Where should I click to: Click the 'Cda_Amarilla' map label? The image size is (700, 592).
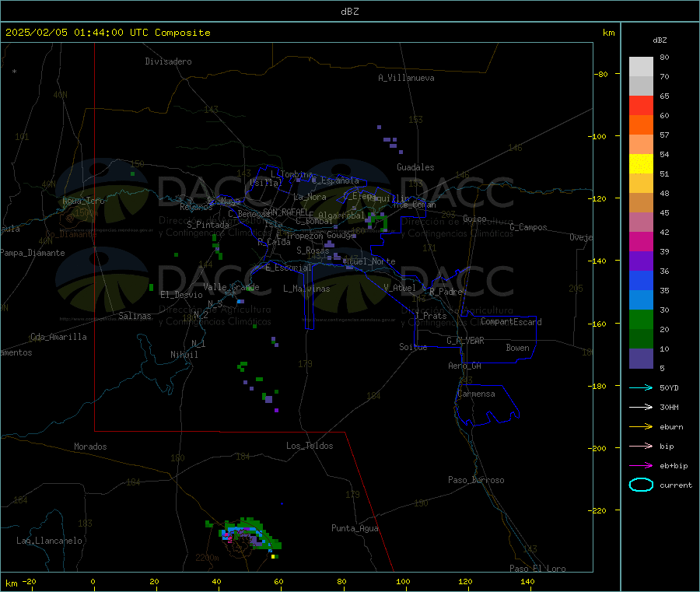click(x=59, y=337)
